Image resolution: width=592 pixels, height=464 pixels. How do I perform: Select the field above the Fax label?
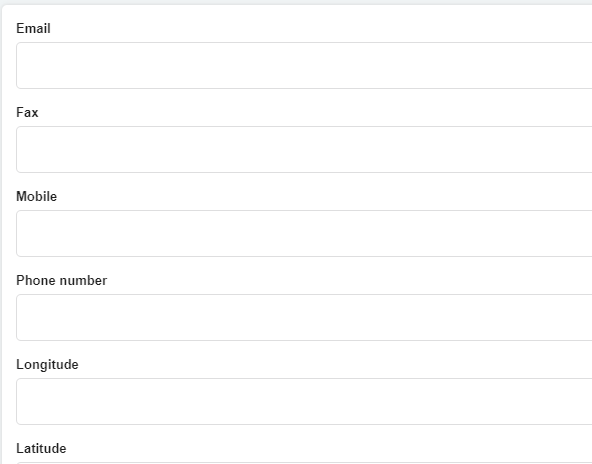tap(304, 65)
